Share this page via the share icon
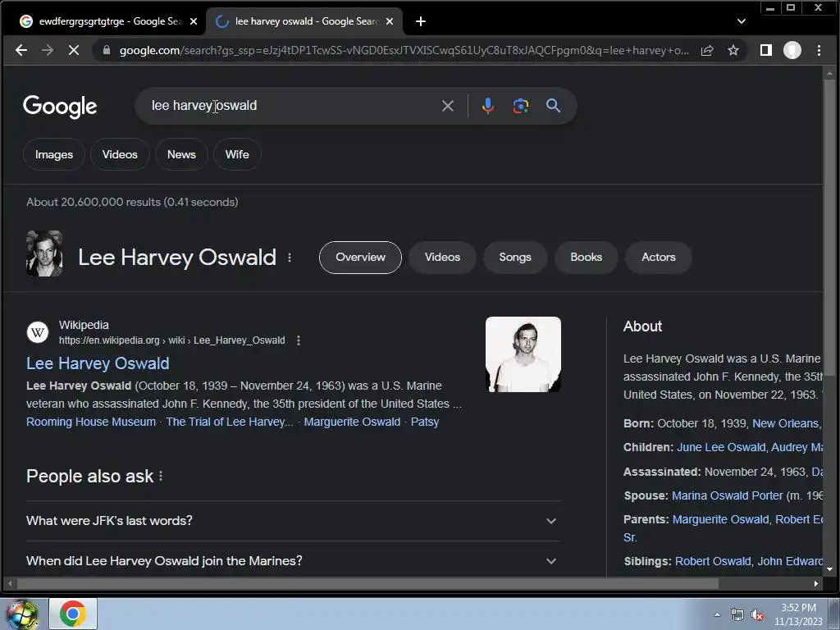 pos(707,50)
